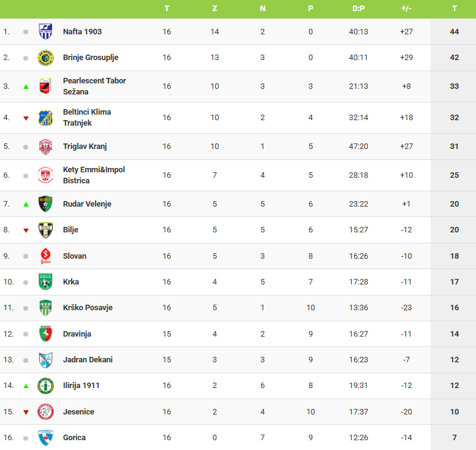The width and height of the screenshot is (476, 450).
Task: Click the Brinje Grosuplje club logo
Action: point(45,58)
